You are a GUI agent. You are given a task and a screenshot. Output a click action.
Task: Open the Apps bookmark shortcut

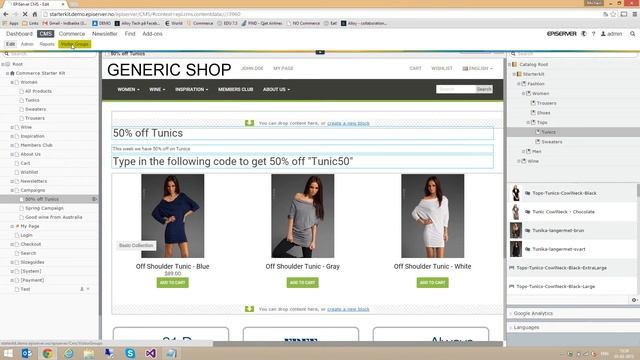11,23
